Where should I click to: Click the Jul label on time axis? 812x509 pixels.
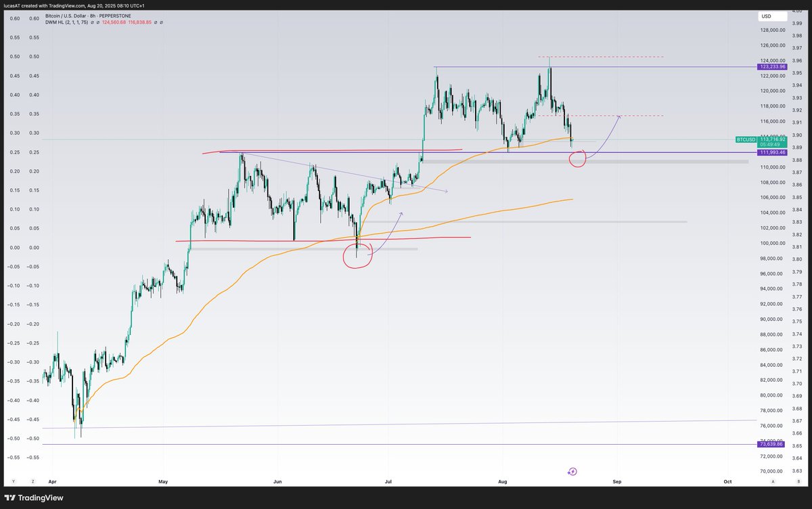point(388,481)
